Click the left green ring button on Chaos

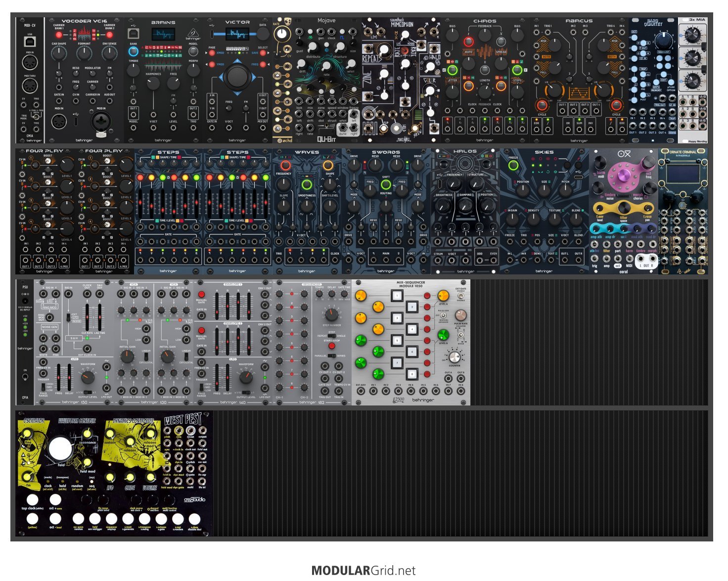(x=452, y=70)
